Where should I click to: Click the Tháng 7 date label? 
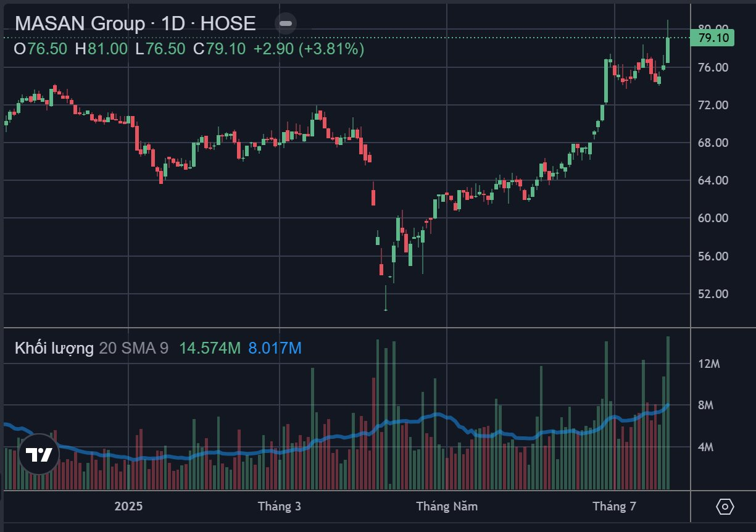coord(614,507)
